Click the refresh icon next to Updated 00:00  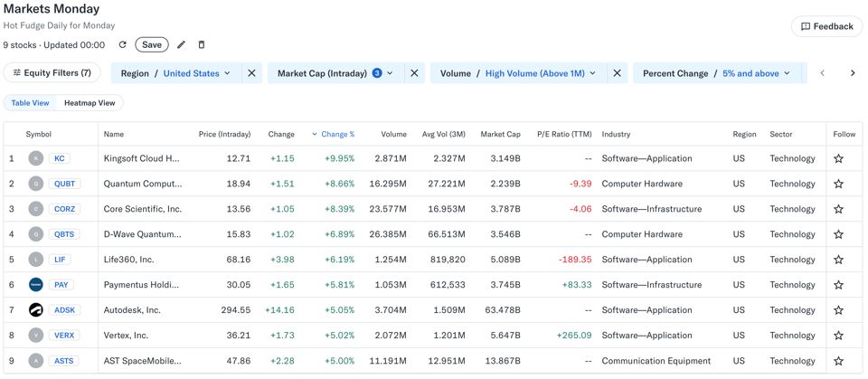[122, 44]
